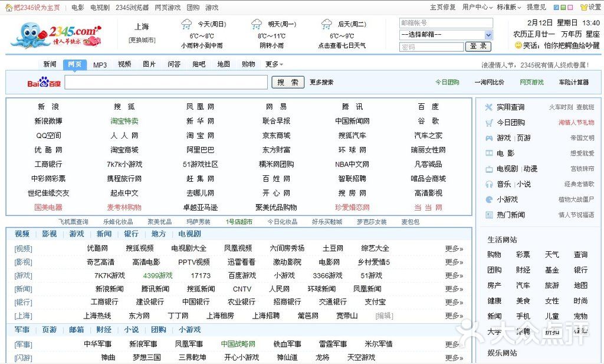The image size is (604, 364).
Task: Click the 小游戏 pacman icon
Action: 489,199
